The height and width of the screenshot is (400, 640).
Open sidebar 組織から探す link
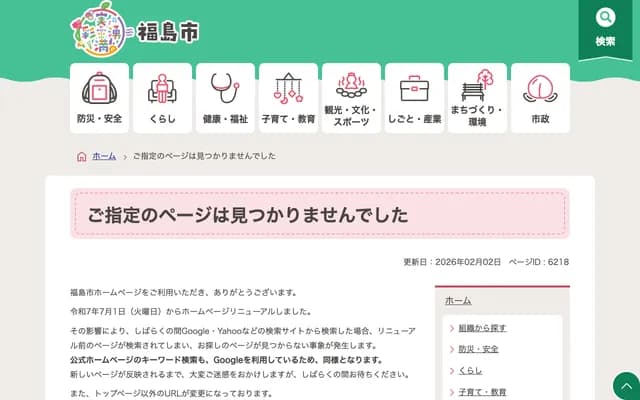point(482,328)
